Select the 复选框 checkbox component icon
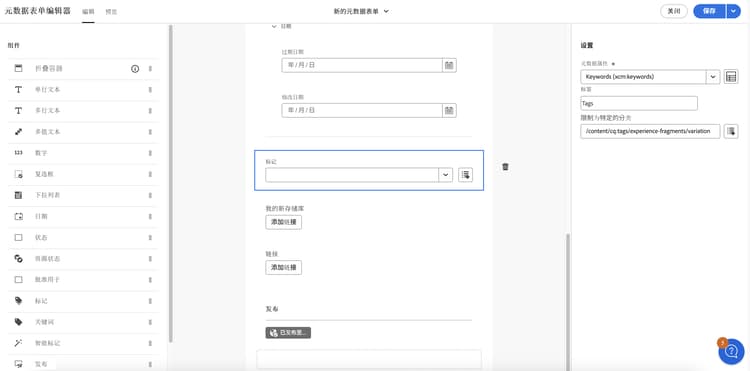750x371 pixels. 19,174
